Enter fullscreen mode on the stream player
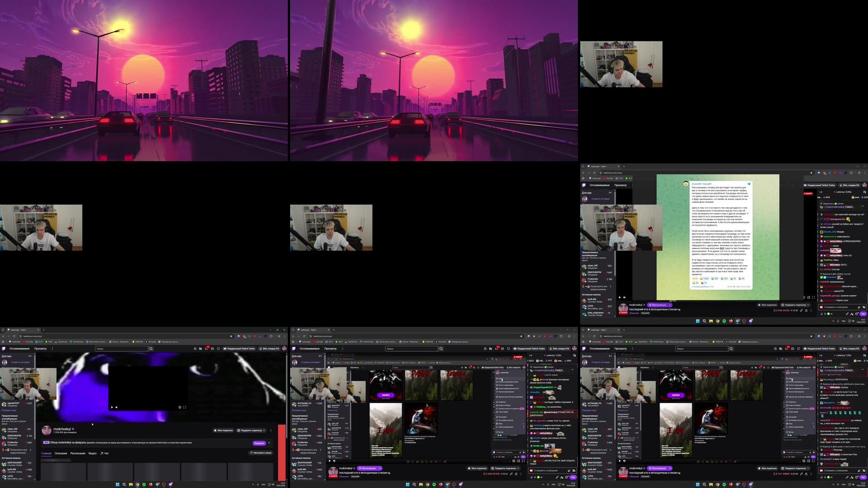This screenshot has height=488, width=868. 184,407
